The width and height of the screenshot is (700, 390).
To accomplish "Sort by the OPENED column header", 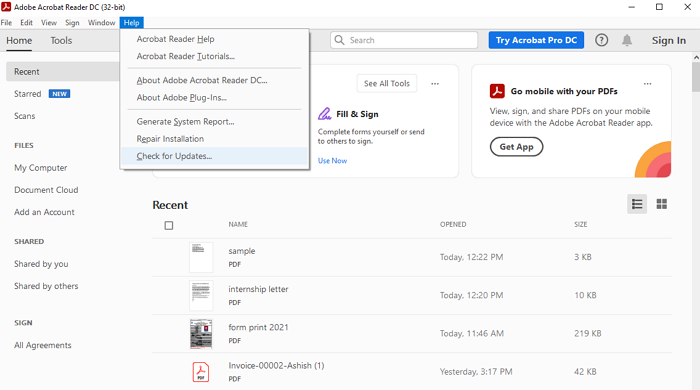I will pyautogui.click(x=453, y=224).
